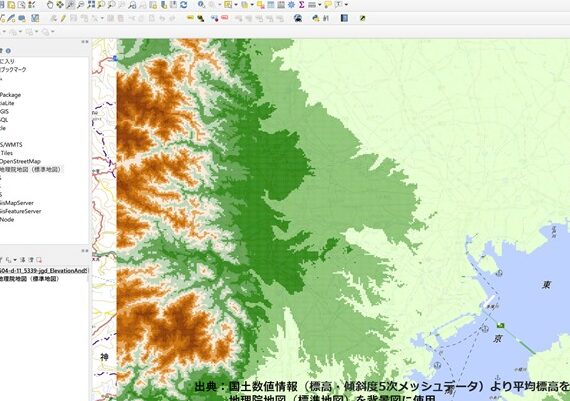
Task: Open the Layout Manager icon
Action: (x=21, y=5)
